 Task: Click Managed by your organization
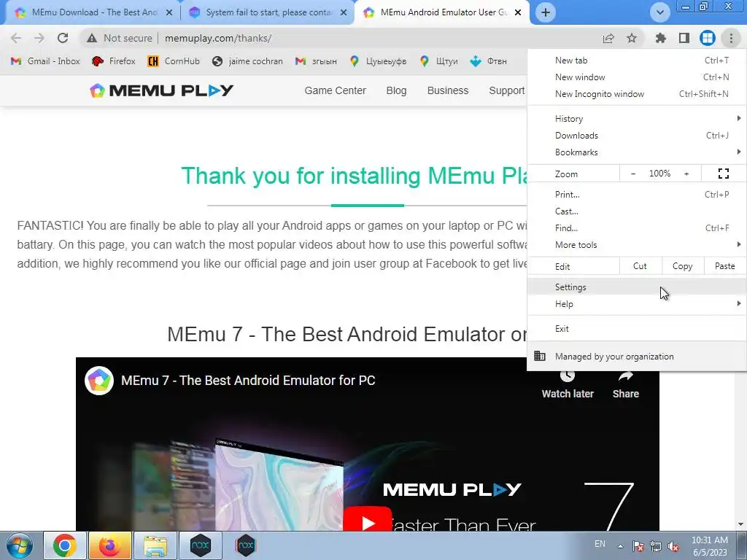[x=637, y=356]
